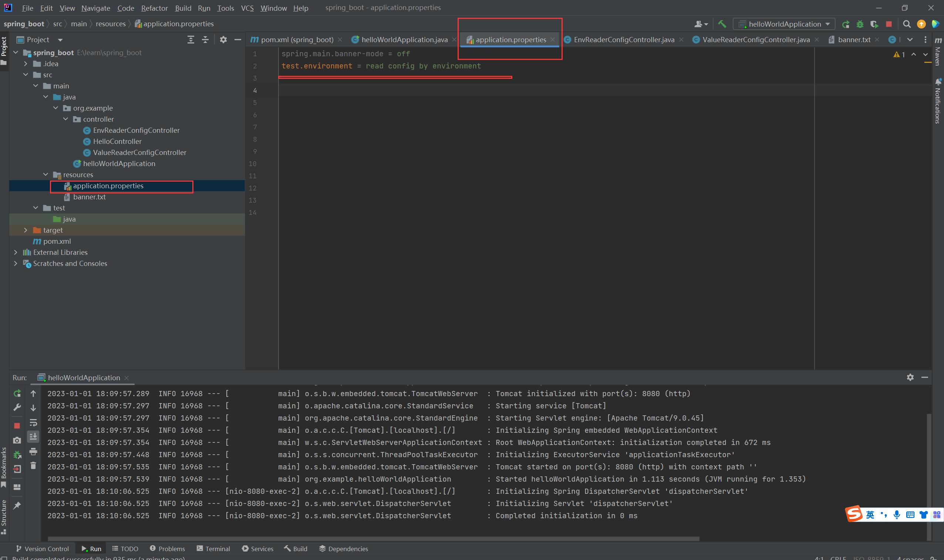944x560 pixels.
Task: Rerun helloWorldApplication in Run panel
Action: (17, 394)
